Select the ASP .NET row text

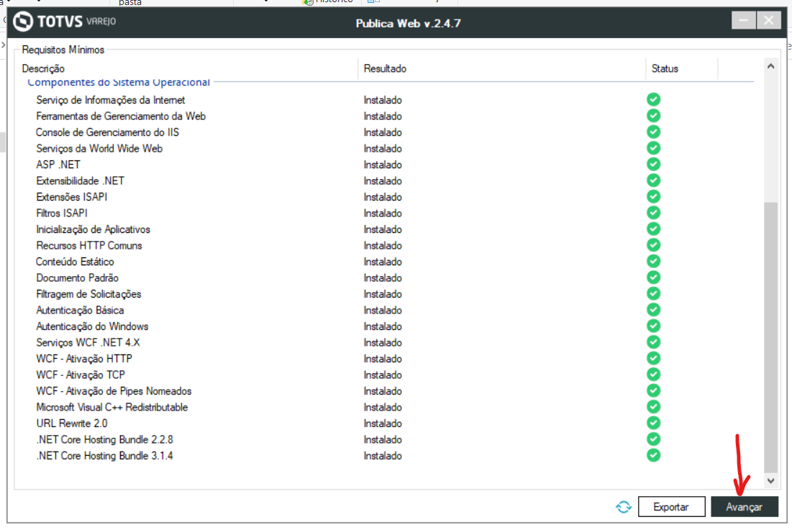click(x=58, y=165)
